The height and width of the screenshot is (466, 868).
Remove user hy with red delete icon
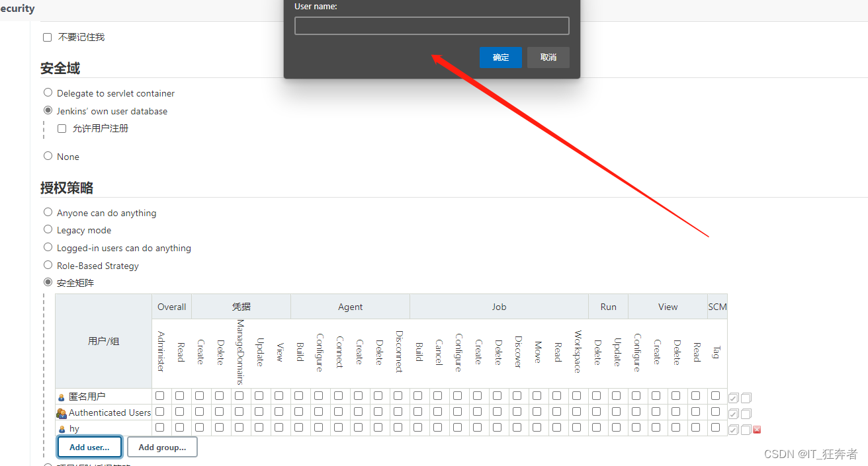tap(757, 430)
